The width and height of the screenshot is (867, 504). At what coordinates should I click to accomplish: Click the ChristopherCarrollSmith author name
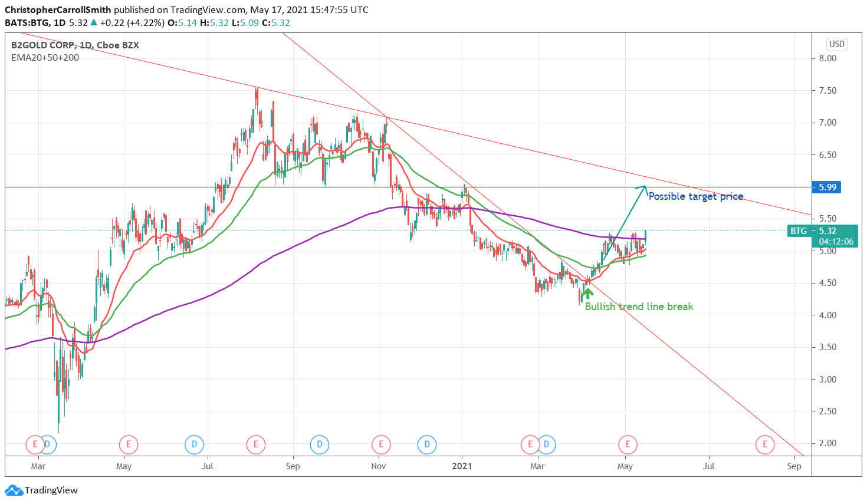point(58,10)
